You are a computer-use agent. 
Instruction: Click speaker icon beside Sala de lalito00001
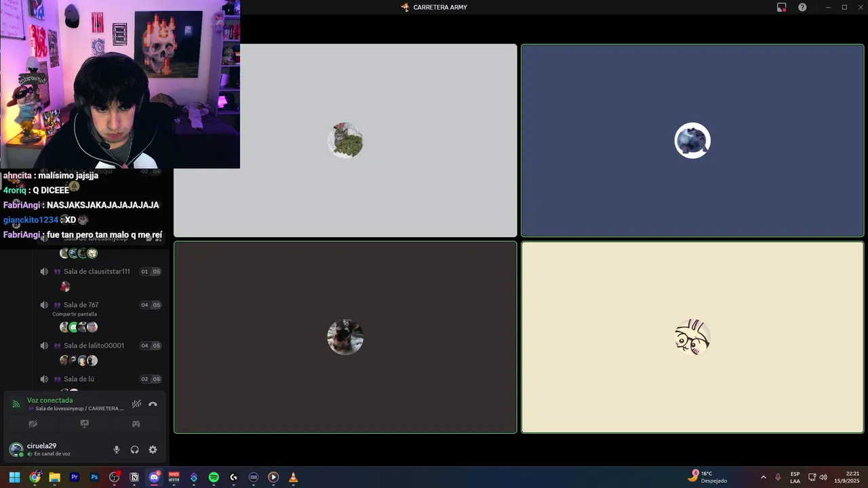[44, 346]
